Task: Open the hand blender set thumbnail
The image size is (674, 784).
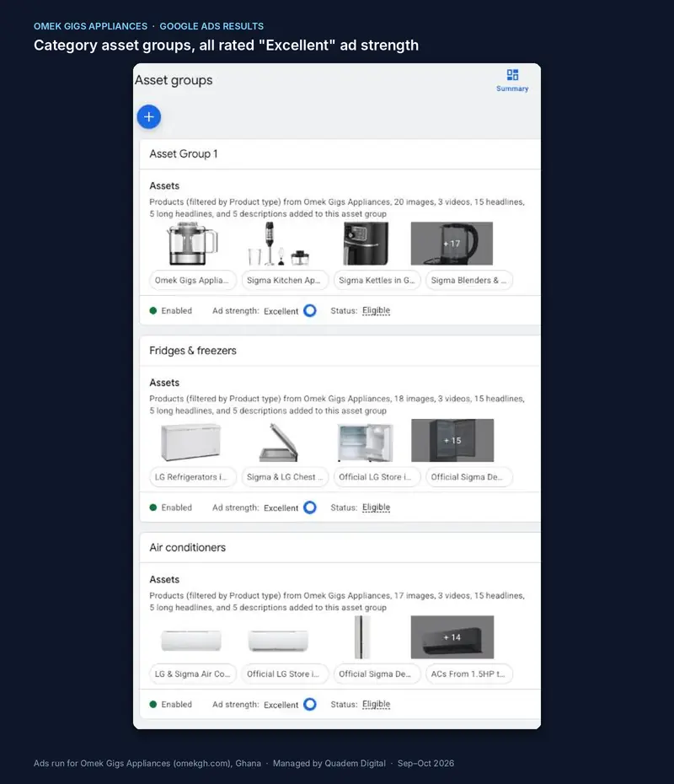Action: [279, 244]
